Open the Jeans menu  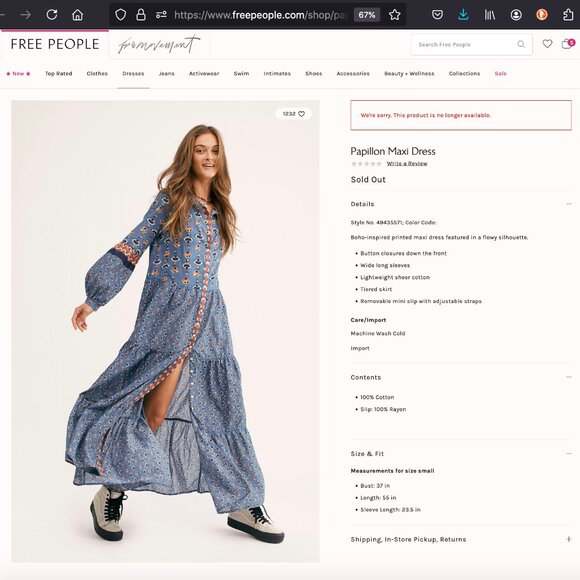tap(166, 74)
